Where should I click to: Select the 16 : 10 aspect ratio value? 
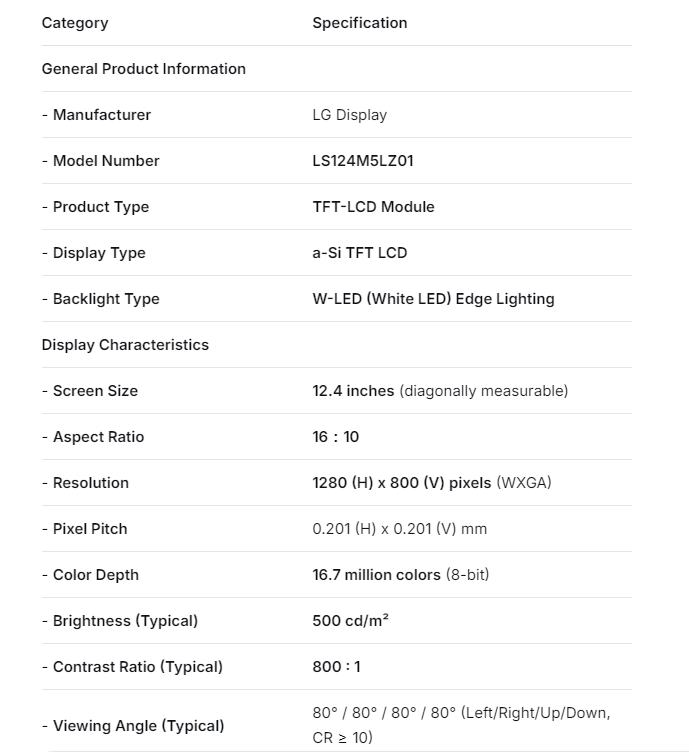tap(335, 437)
